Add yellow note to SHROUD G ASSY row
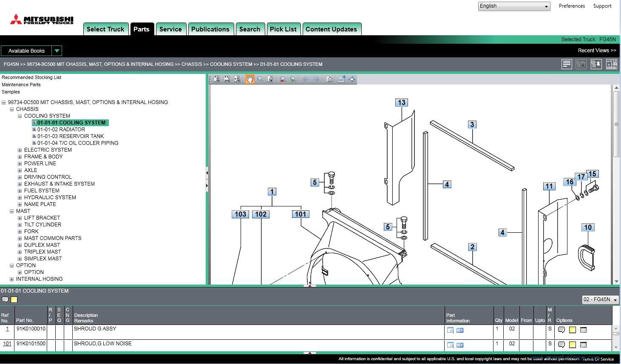 coord(573,330)
